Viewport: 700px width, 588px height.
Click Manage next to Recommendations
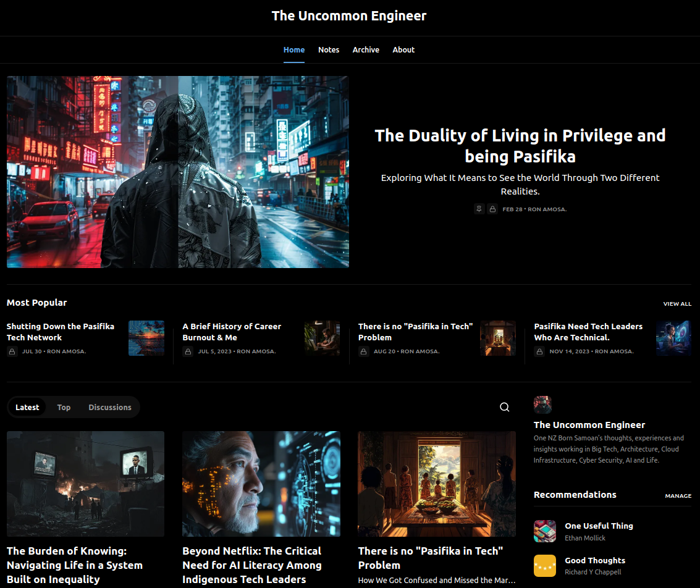point(678,496)
